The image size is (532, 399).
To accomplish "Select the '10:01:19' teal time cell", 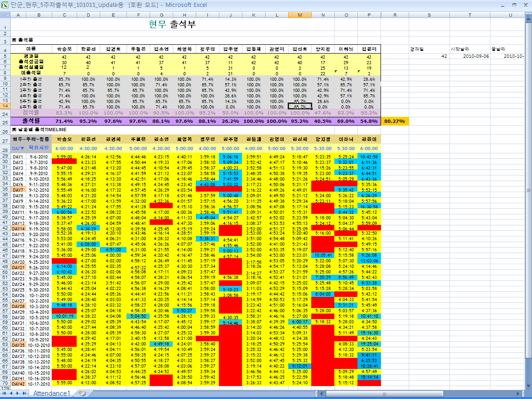I will pyautogui.click(x=65, y=316).
